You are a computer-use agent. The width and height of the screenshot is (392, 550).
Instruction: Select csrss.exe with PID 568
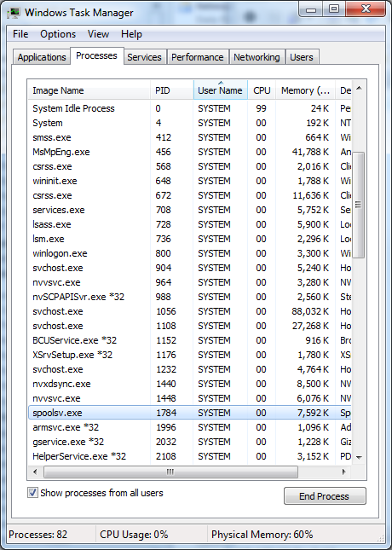(x=190, y=166)
